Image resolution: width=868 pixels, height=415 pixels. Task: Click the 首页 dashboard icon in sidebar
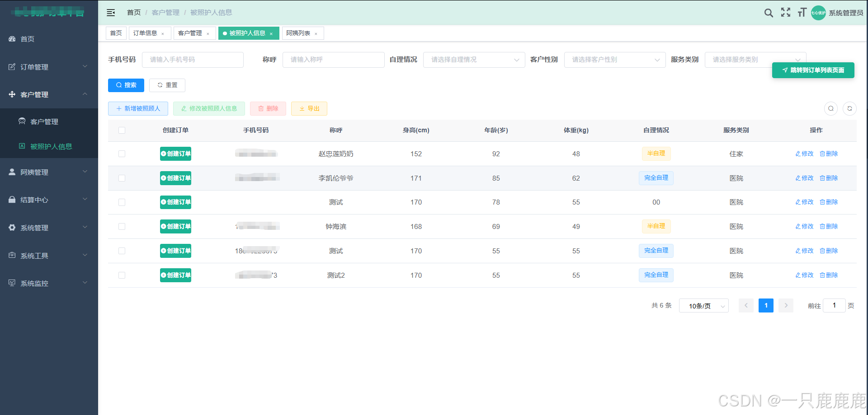tap(12, 39)
